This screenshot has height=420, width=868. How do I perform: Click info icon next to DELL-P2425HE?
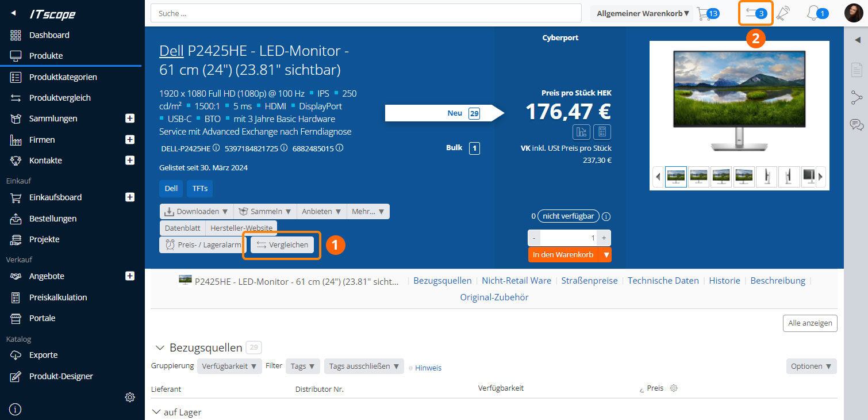click(216, 148)
